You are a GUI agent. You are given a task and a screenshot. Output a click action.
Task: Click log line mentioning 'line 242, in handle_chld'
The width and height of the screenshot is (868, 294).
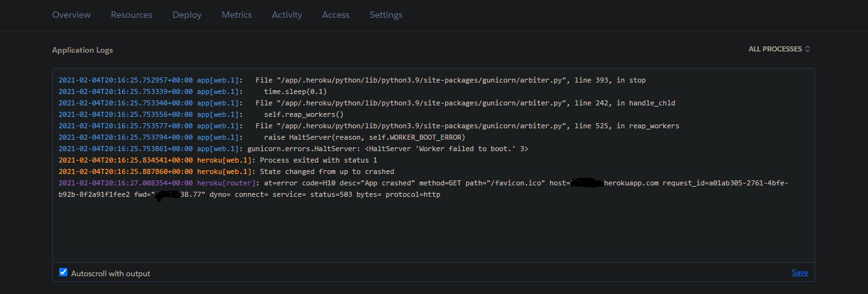click(x=367, y=103)
